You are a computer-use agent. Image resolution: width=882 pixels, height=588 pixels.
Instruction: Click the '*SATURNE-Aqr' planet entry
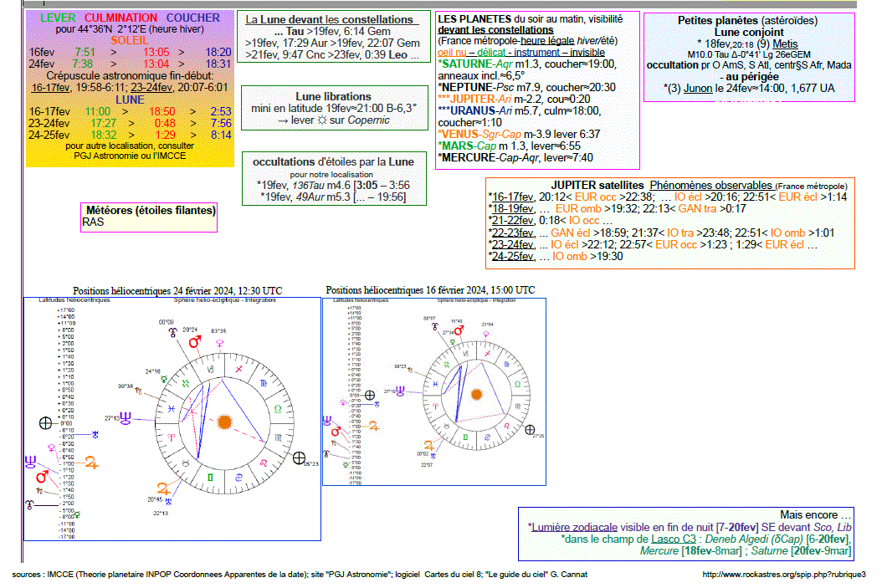pyautogui.click(x=474, y=64)
